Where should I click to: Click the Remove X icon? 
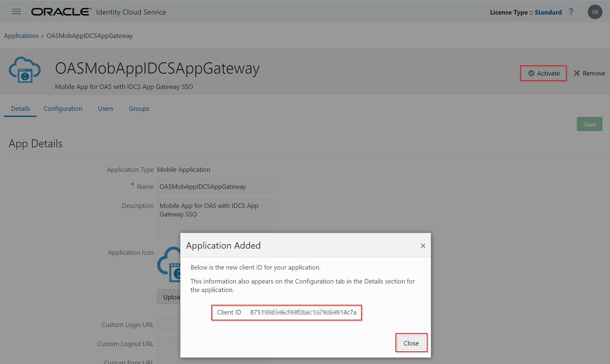(577, 73)
